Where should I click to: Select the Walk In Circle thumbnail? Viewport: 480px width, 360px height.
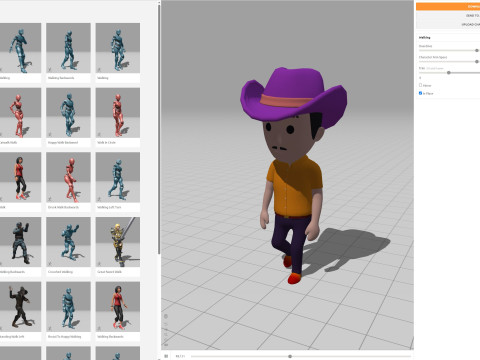click(118, 113)
